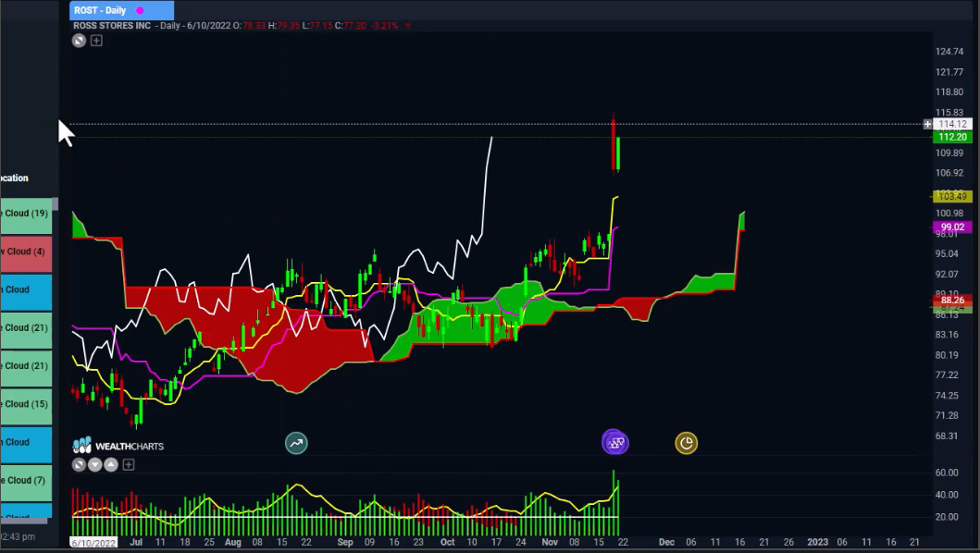Select the green Cloud (19) row
This screenshot has height=553, width=980.
point(26,215)
